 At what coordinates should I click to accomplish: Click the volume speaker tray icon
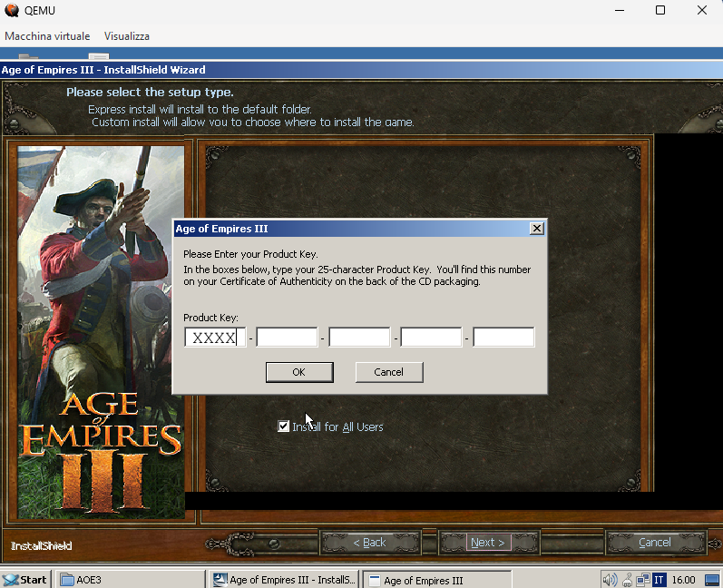(610, 580)
